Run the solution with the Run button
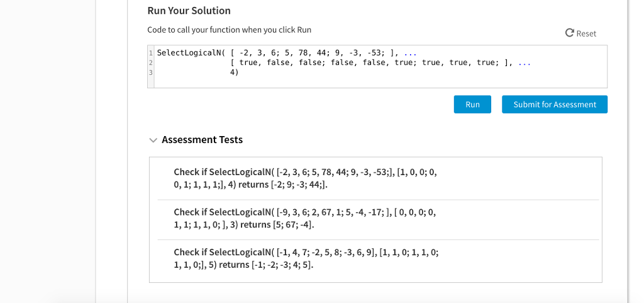The height and width of the screenshot is (303, 644). pyautogui.click(x=472, y=105)
